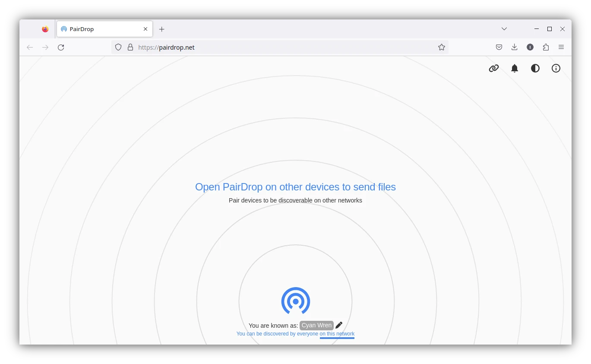
Task: Click 'Open PairDrop on other devices to send files'
Action: coord(295,187)
